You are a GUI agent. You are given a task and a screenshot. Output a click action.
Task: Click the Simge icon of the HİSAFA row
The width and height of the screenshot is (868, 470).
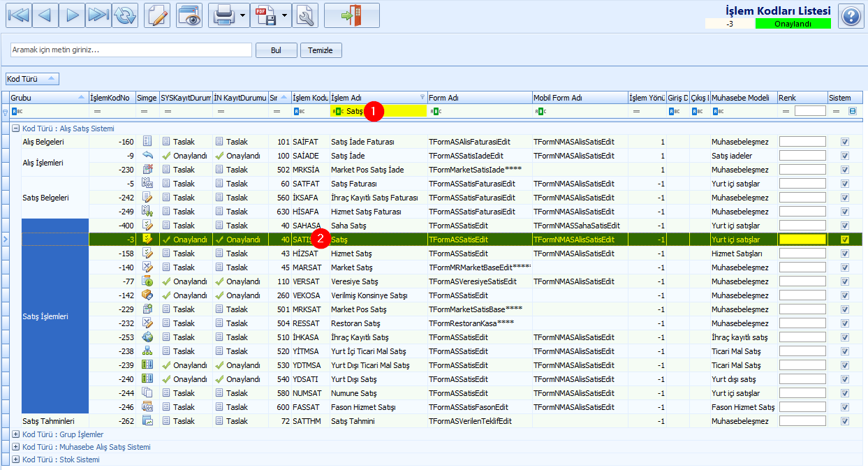[147, 212]
